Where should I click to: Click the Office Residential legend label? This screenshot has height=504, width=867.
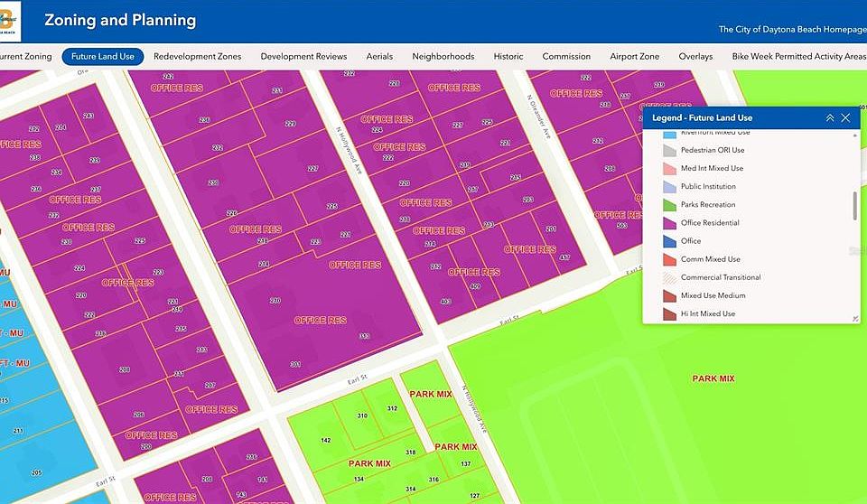710,223
